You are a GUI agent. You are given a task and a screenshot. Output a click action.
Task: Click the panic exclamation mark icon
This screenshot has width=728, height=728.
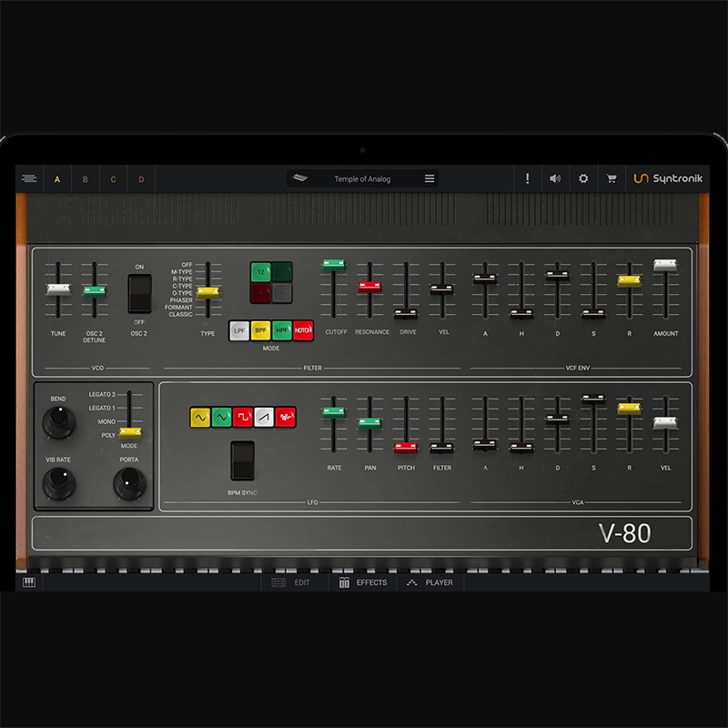[528, 178]
